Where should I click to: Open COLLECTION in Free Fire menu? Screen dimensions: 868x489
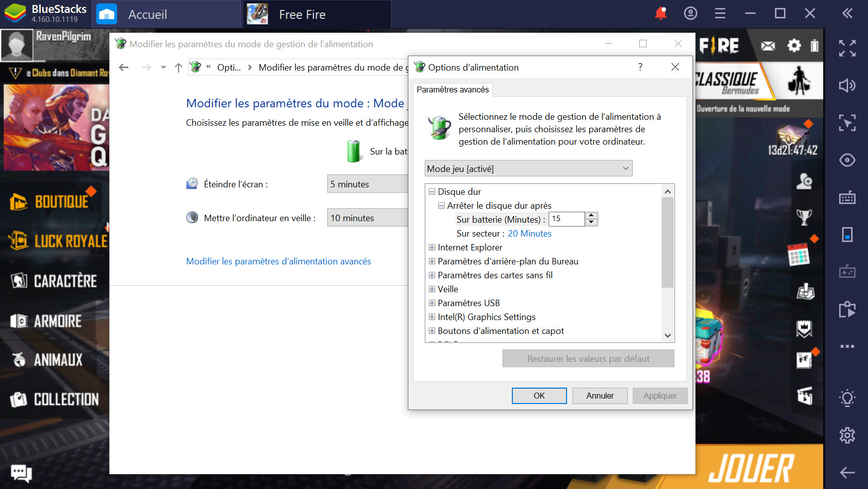pos(55,400)
